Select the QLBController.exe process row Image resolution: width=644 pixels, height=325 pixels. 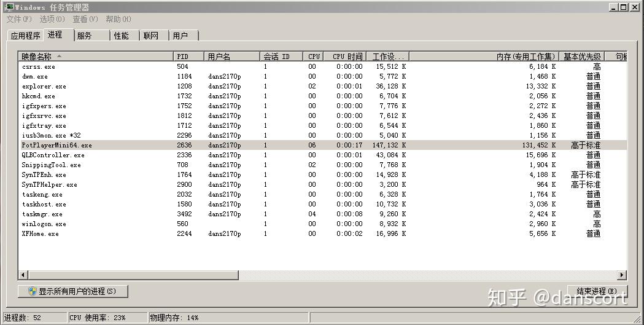click(322, 155)
